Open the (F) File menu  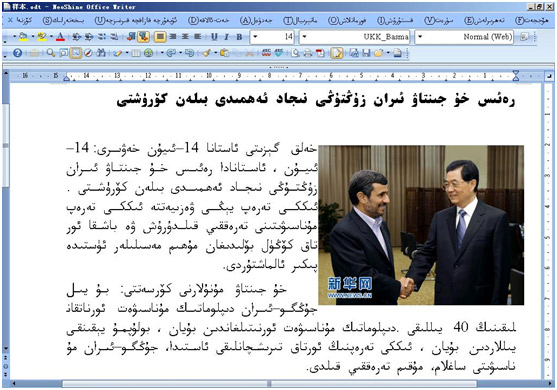[x=532, y=20]
